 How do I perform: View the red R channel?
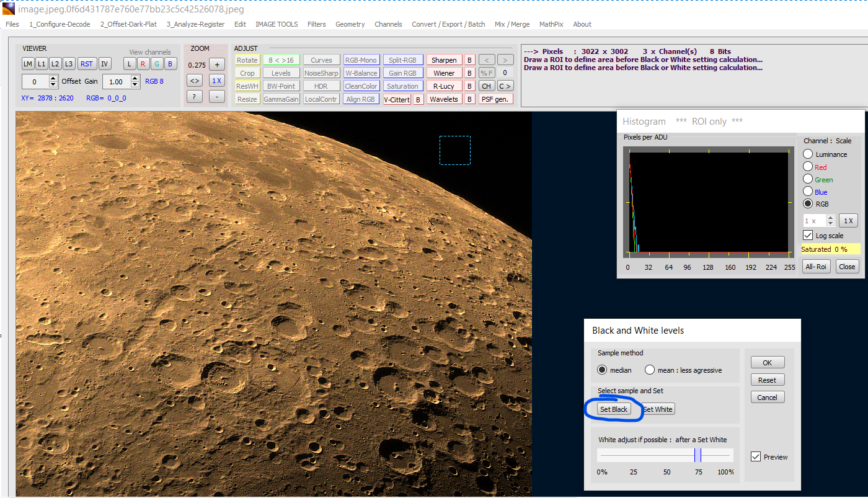point(143,64)
